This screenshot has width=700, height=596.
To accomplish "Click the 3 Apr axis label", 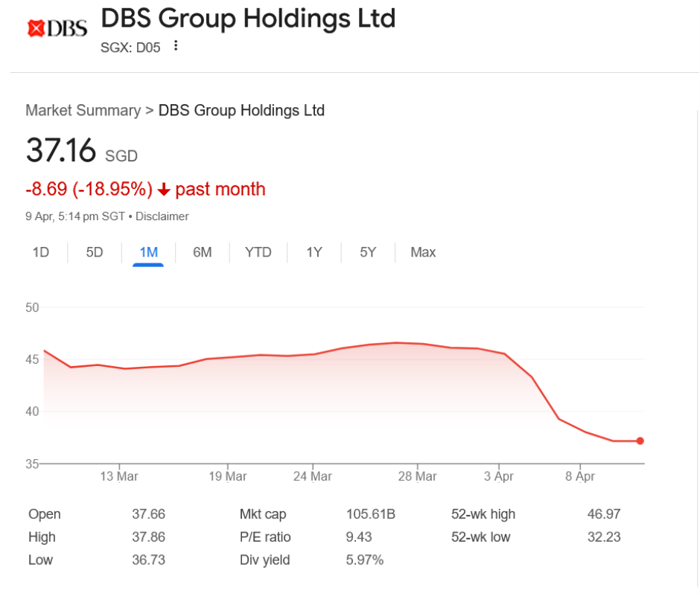I will pos(499,476).
